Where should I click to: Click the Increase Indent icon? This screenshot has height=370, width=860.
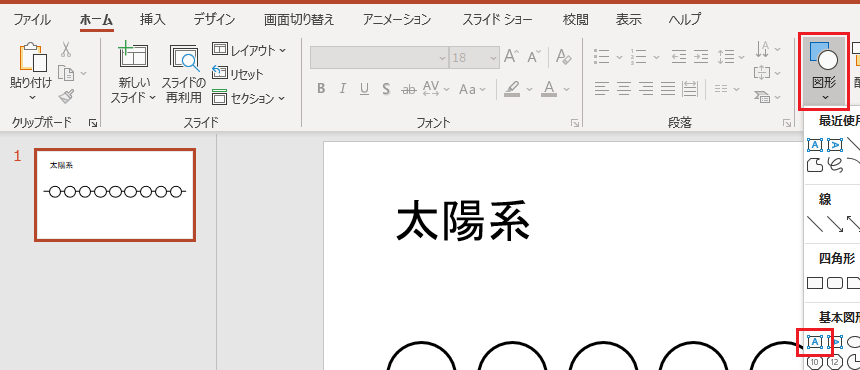(x=701, y=56)
